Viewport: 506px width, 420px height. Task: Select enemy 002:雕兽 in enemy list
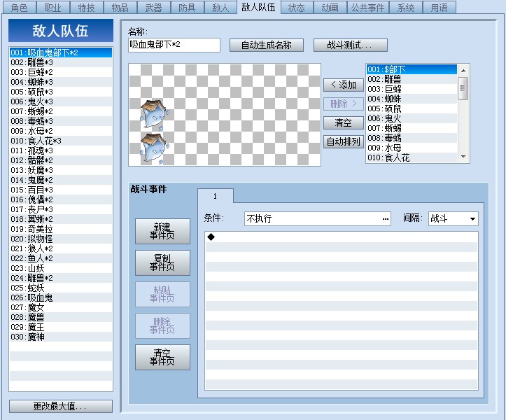pos(412,79)
